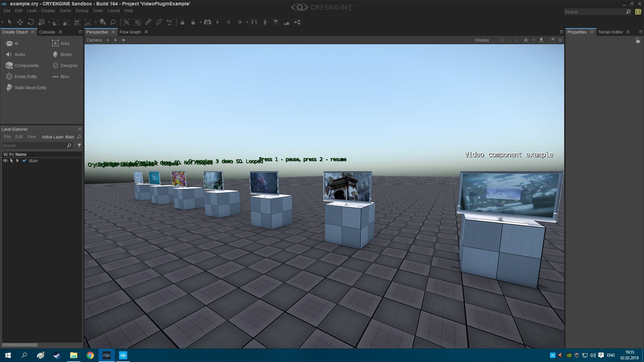The image size is (644, 362).
Task: Toggle visibility eye of Main layer
Action: 5,161
